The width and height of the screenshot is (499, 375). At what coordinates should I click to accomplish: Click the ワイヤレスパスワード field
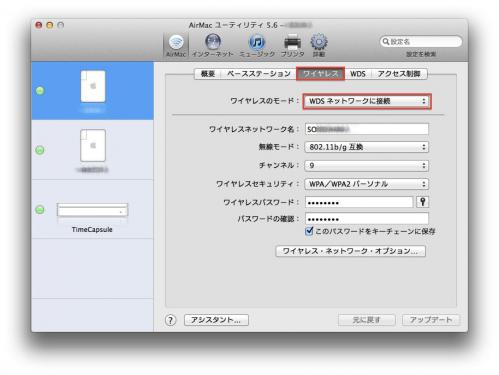coord(359,202)
